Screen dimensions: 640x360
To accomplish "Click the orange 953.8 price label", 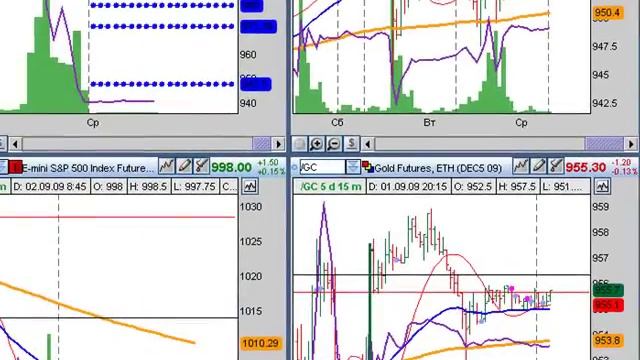I will (x=607, y=340).
